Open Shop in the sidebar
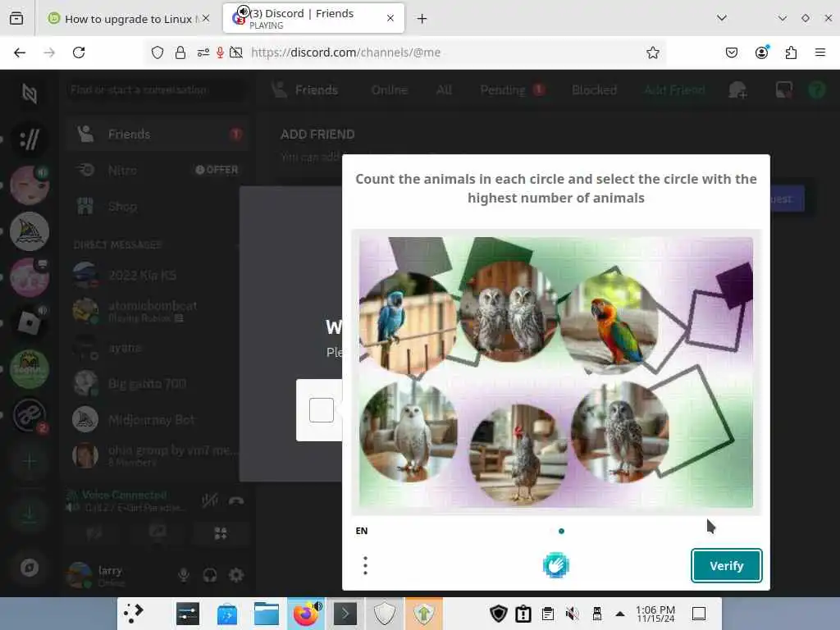 click(157, 206)
